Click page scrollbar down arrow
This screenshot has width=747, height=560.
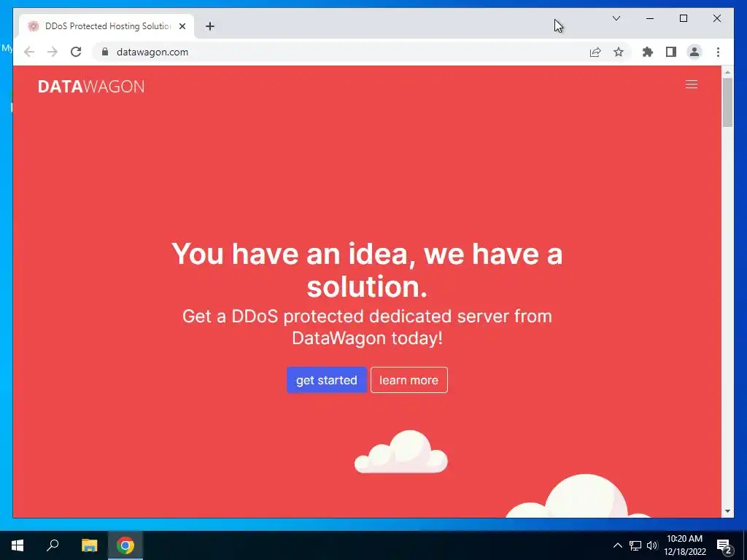coord(727,511)
